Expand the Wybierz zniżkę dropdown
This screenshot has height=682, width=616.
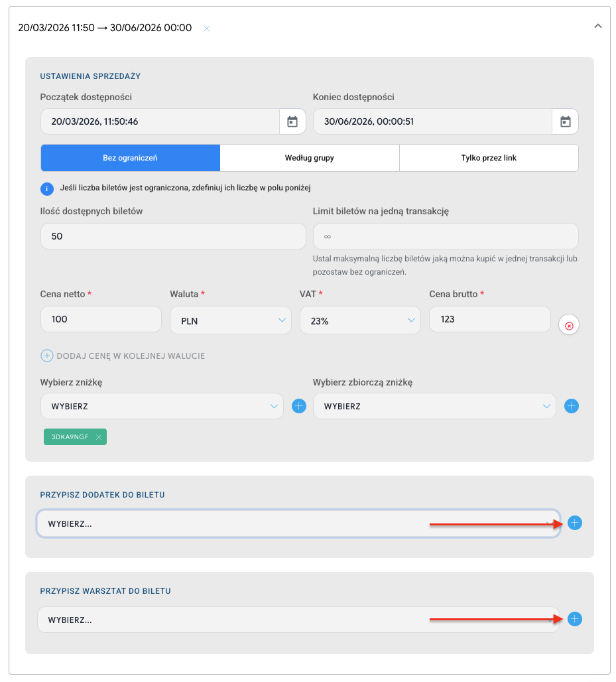coord(162,406)
